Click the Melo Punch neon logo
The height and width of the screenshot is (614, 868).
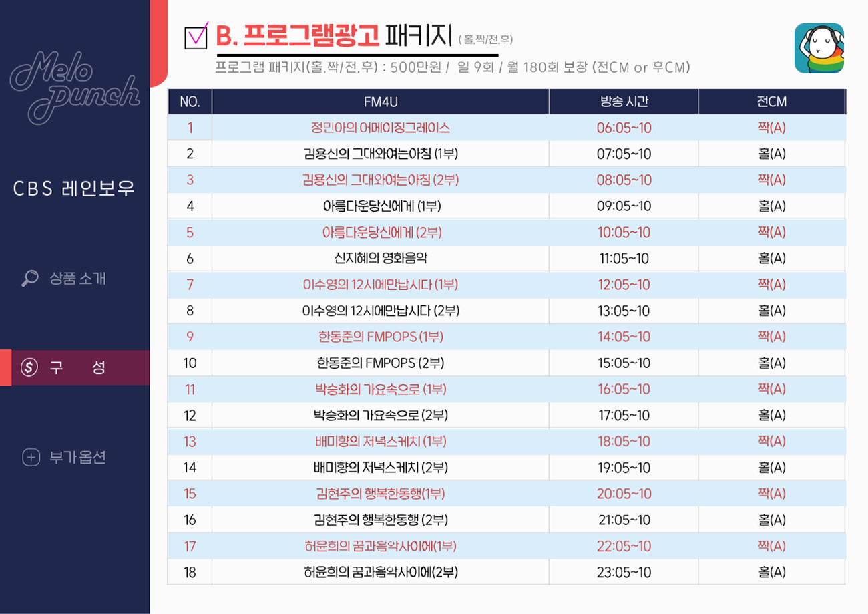(74, 86)
